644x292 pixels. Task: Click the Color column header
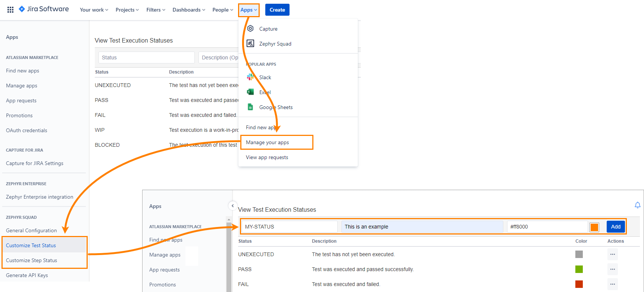pos(581,241)
